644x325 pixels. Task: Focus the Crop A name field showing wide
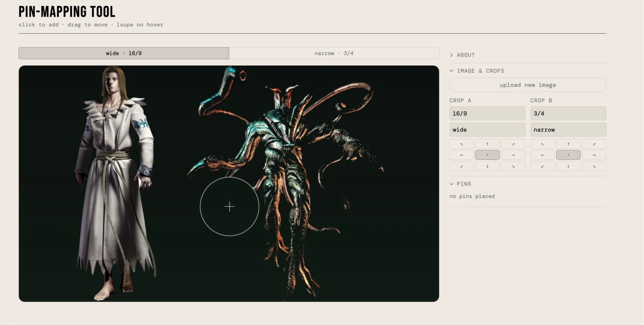click(487, 130)
